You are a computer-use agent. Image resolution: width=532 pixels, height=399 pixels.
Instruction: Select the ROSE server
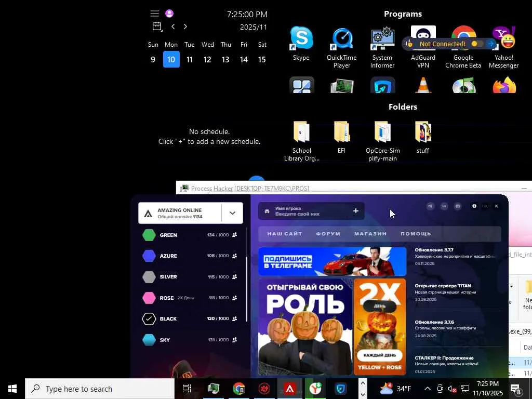(190, 298)
